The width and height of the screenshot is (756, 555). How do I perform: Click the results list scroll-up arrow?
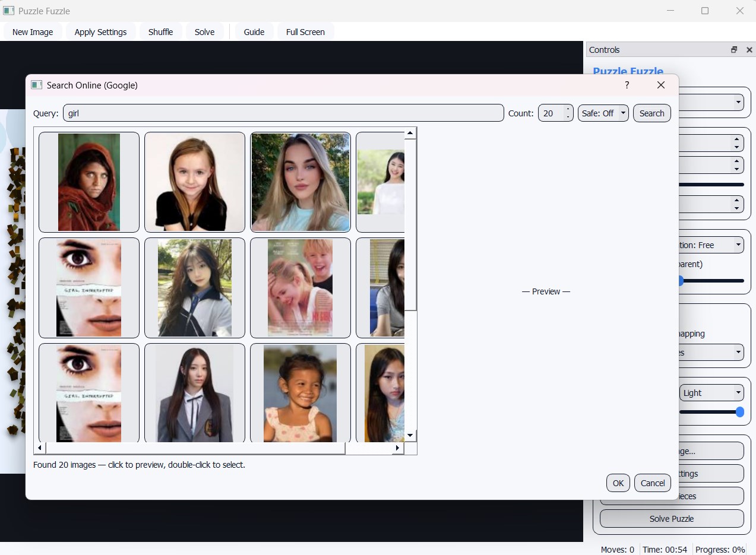coord(410,134)
